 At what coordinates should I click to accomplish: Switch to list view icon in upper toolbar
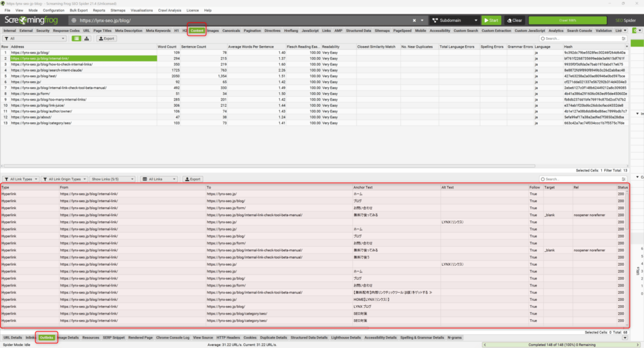pyautogui.click(x=76, y=38)
